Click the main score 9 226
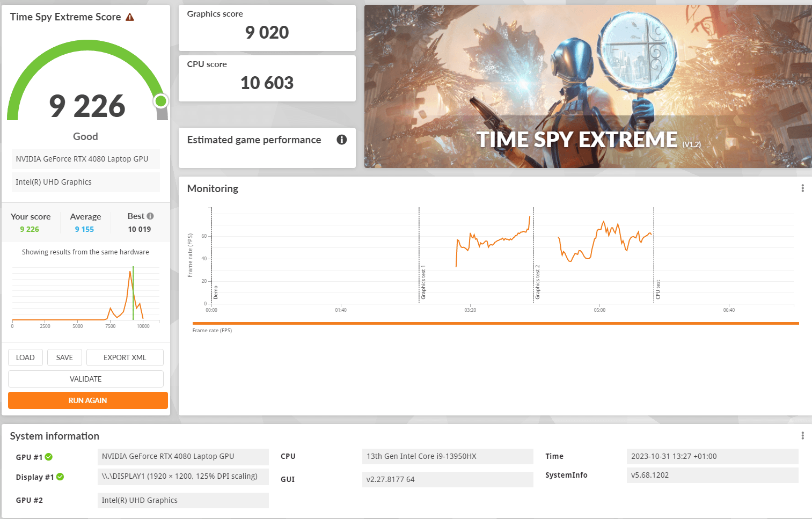 pyautogui.click(x=87, y=106)
